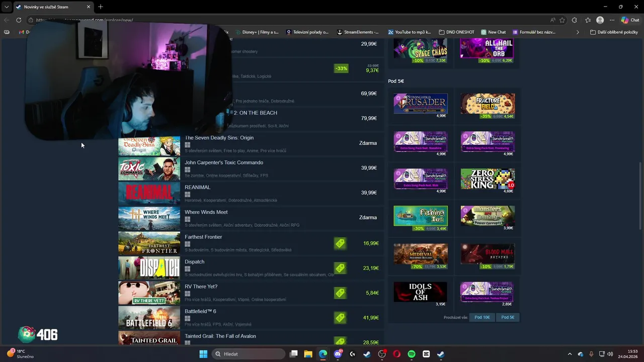
Task: Open the DND ONESHOT bookmarks folder
Action: point(456,32)
